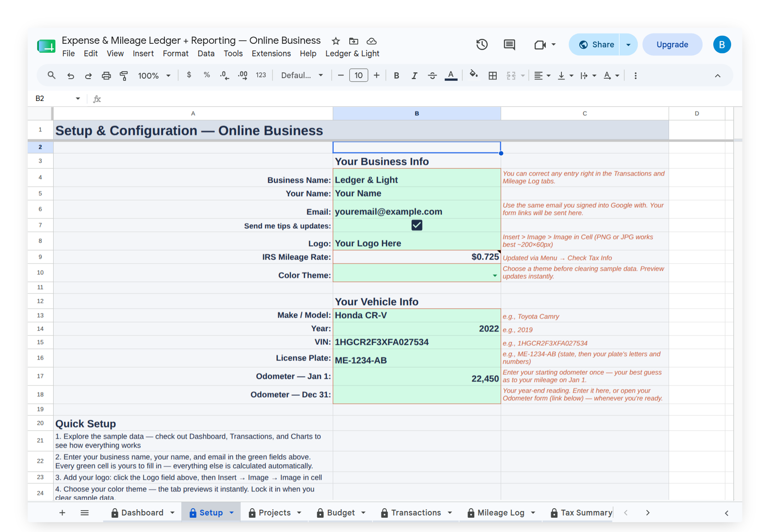This screenshot has height=532, width=770.
Task: Open more toolbar options three dots
Action: tap(635, 75)
